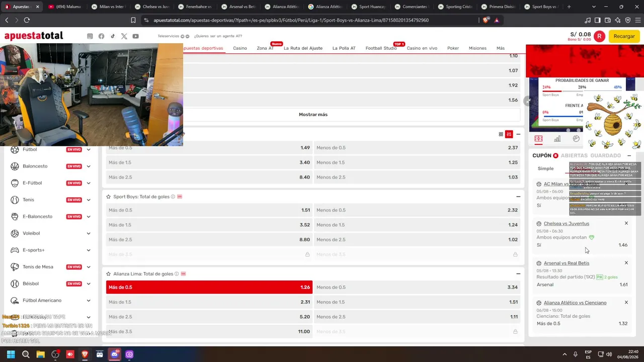Select Alianza Lima Menos de 1.5 odds 1.51
The image size is (644, 362).
click(417, 302)
